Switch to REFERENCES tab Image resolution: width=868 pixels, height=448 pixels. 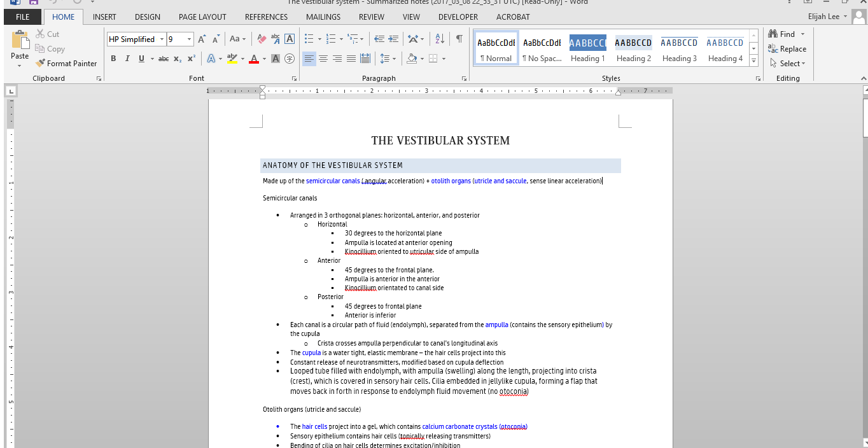(266, 17)
